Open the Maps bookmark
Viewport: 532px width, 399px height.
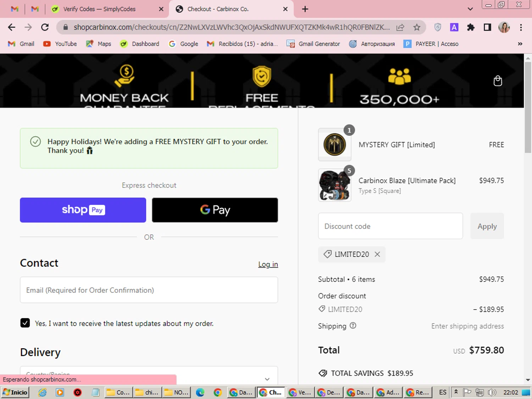click(x=99, y=44)
